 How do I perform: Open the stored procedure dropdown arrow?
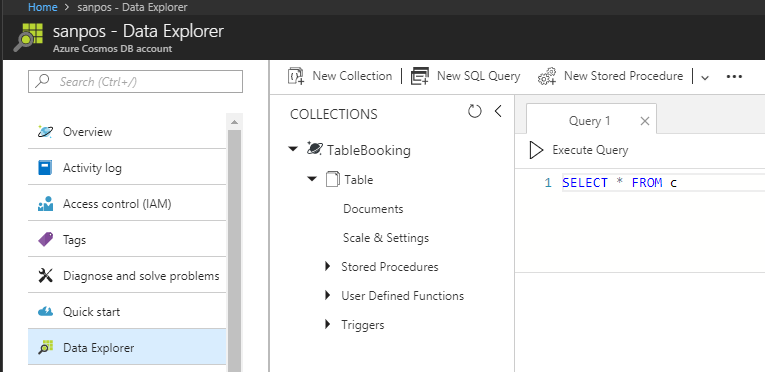point(705,77)
